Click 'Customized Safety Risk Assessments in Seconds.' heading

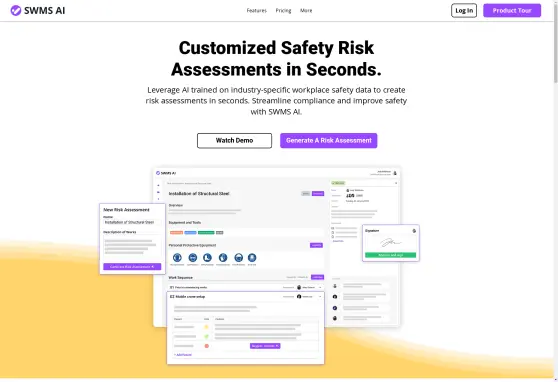click(276, 58)
